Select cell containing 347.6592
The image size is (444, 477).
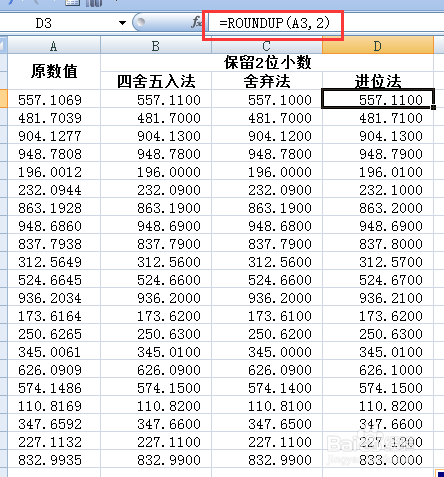(54, 424)
